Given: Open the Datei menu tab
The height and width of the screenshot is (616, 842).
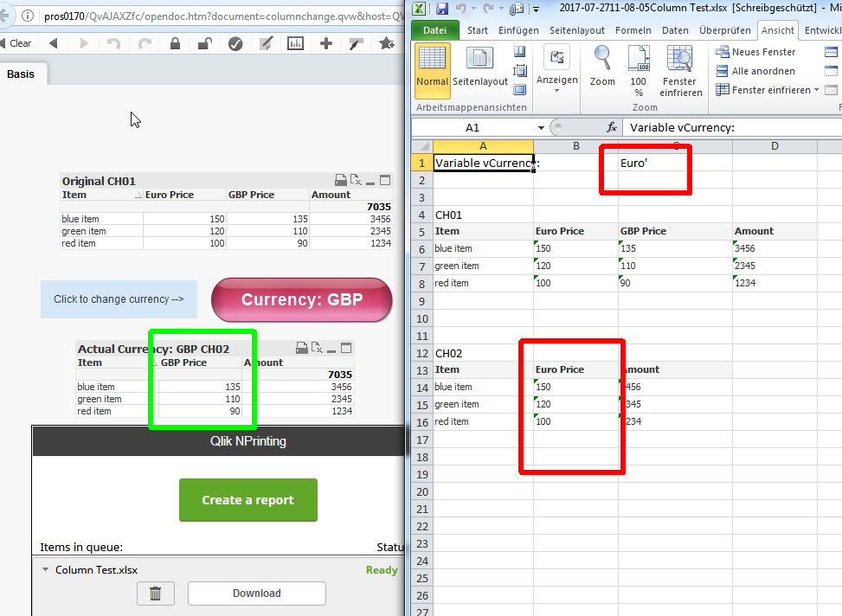Looking at the screenshot, I should click(x=435, y=30).
